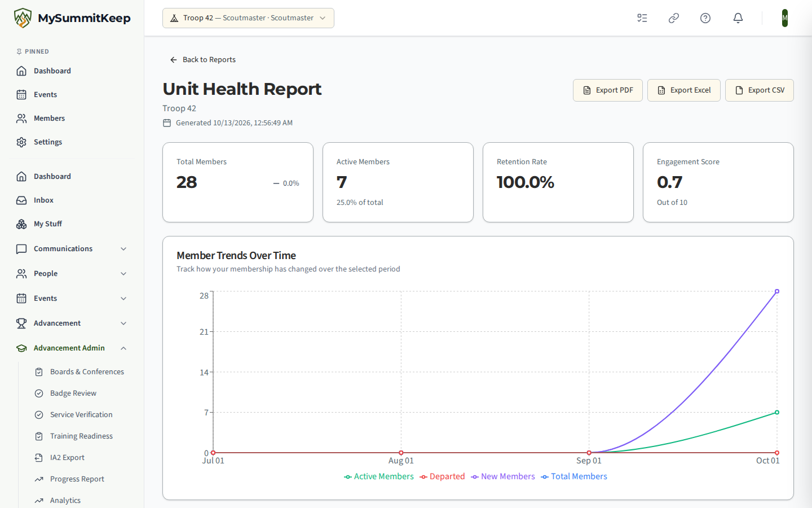Click the link icon in header
Image resolution: width=812 pixels, height=508 pixels.
(674, 18)
